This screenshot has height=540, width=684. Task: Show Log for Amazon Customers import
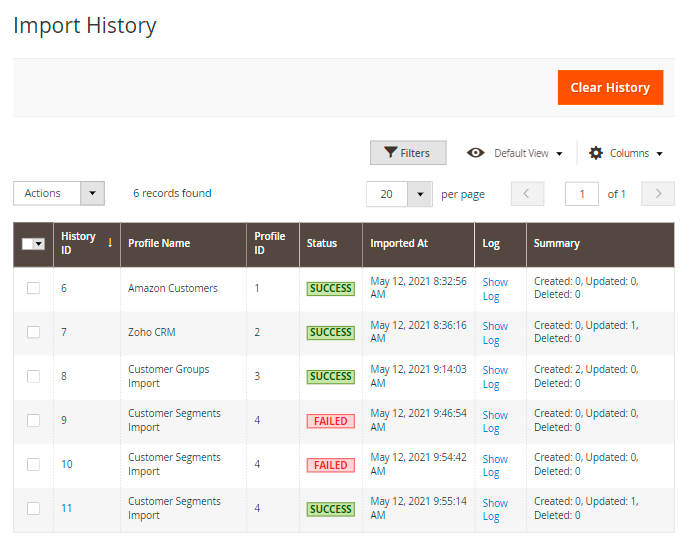[x=495, y=289]
